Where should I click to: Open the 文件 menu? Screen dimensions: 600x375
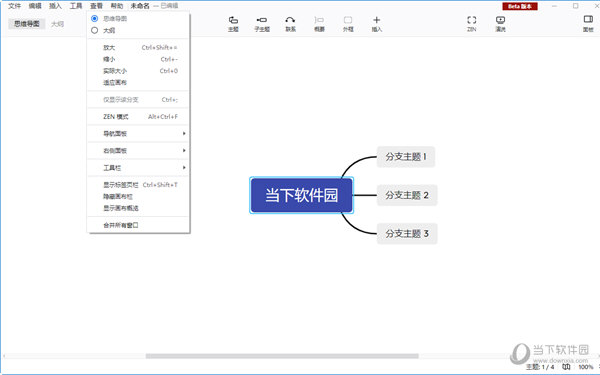point(15,6)
